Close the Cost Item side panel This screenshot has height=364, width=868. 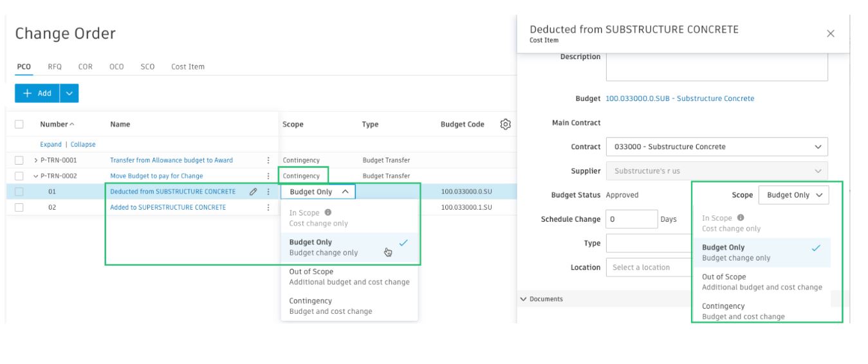pyautogui.click(x=831, y=33)
